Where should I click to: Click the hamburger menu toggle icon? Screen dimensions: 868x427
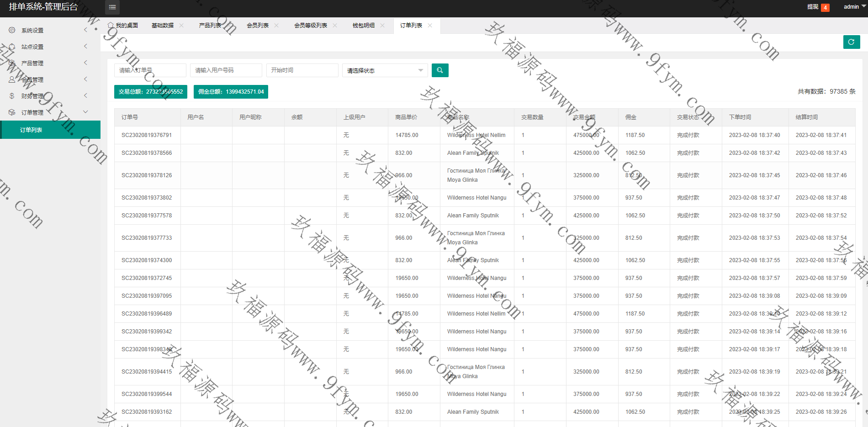pyautogui.click(x=112, y=7)
